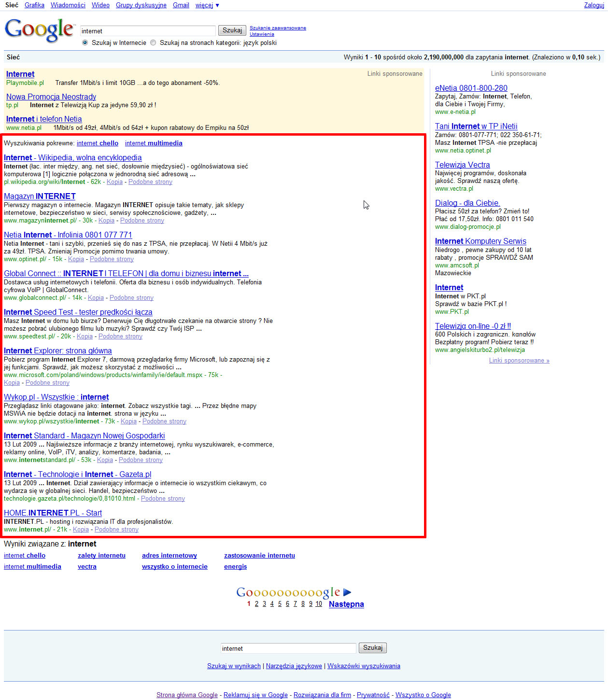Open Grupy dyskusyjne link
Image resolution: width=608 pixels, height=700 pixels.
pyautogui.click(x=141, y=5)
